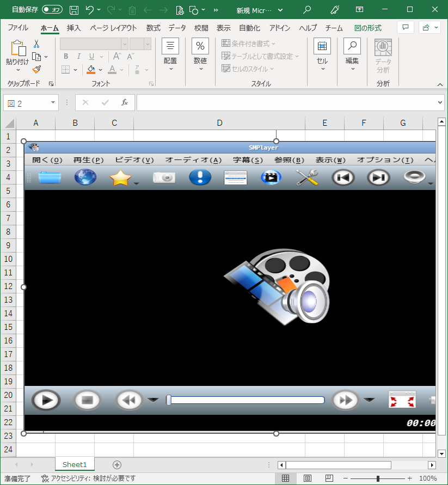This screenshot has width=448, height=485.
Task: Open the fill color dropdown arrow
Action: tap(100, 70)
